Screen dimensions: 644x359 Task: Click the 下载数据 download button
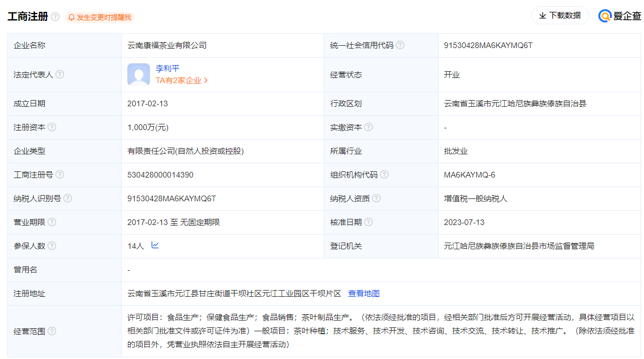pos(560,16)
